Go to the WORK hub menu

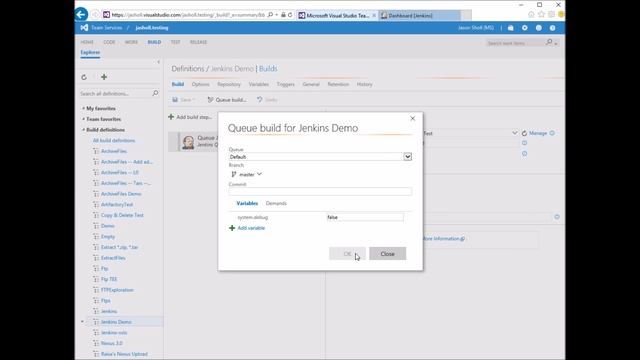point(131,42)
